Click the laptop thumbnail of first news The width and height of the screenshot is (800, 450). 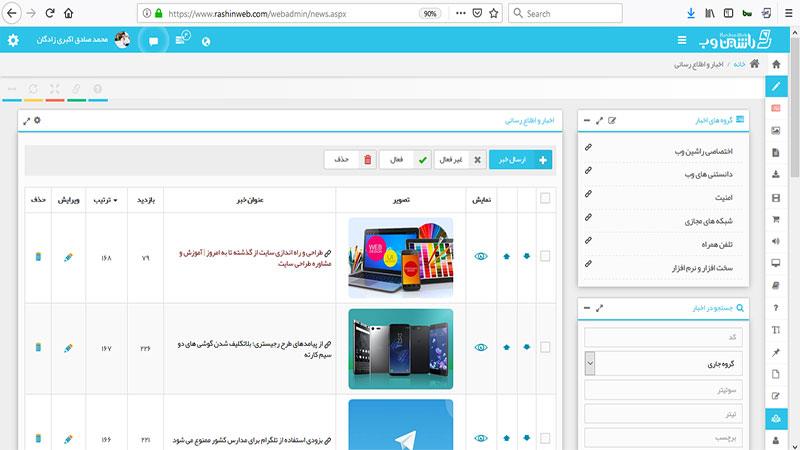(x=400, y=256)
